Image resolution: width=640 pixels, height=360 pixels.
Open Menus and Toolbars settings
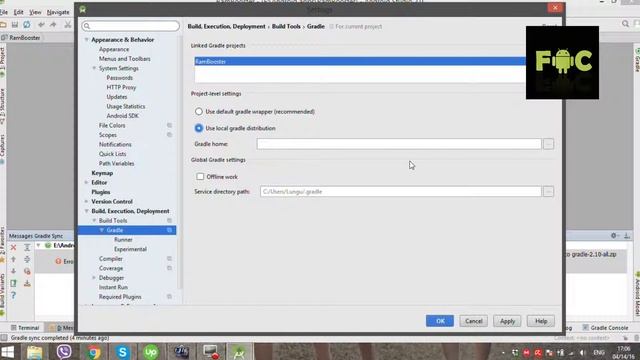tap(124, 59)
